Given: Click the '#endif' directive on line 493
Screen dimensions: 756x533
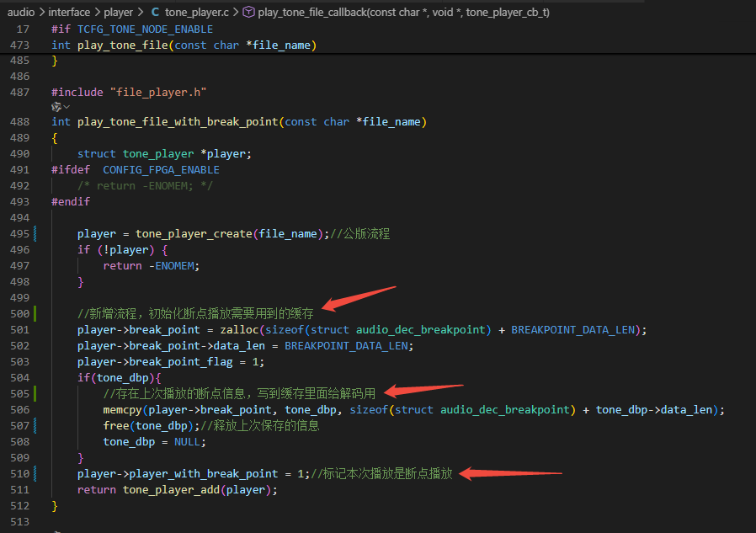Looking at the screenshot, I should point(71,201).
